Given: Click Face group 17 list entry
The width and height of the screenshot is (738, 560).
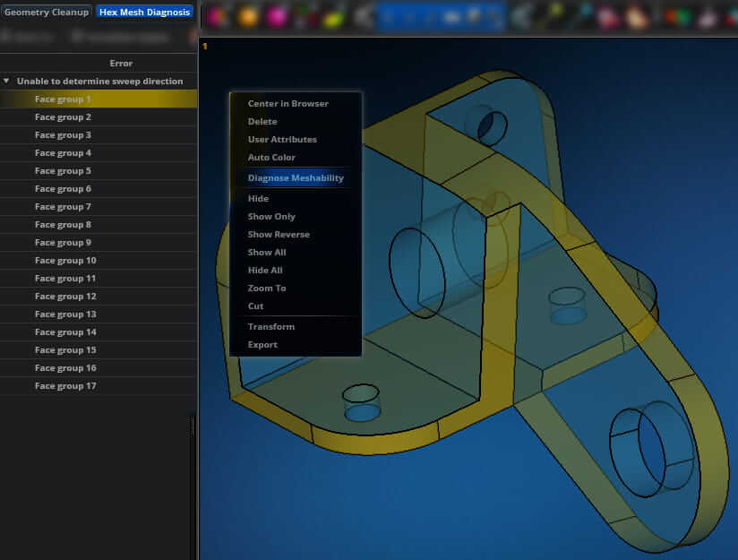Looking at the screenshot, I should [65, 386].
